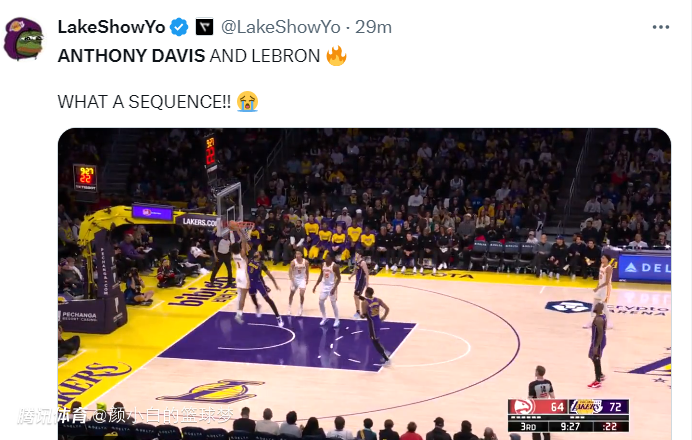Screen dimensions: 692x440
Task: Click the Lakers logo at center court
Action: 210,390
